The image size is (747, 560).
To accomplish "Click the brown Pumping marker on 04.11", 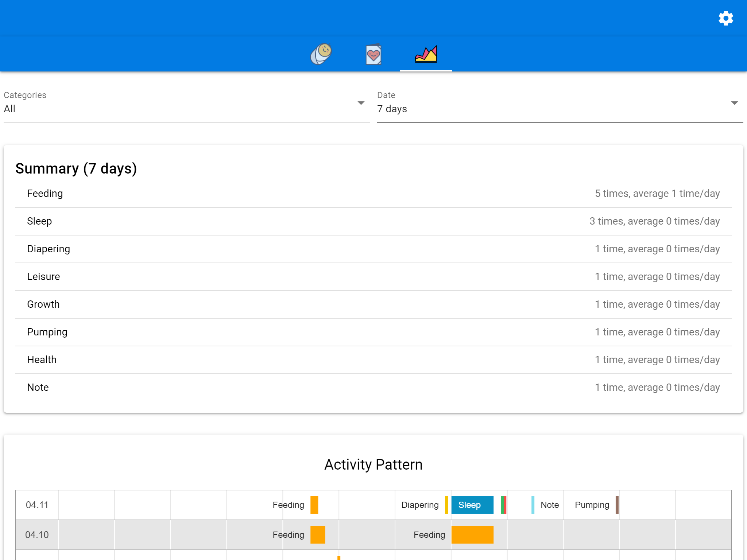I will coord(617,505).
